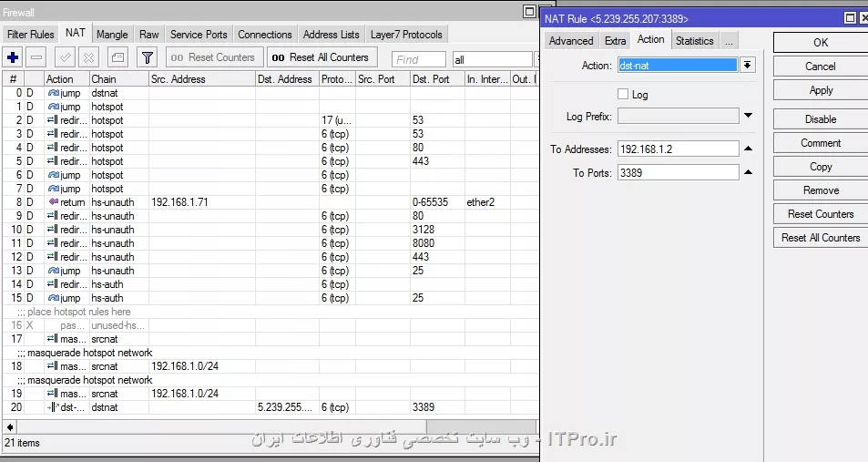868x462 pixels.
Task: Sort by Src. Address column header
Action: click(x=201, y=79)
